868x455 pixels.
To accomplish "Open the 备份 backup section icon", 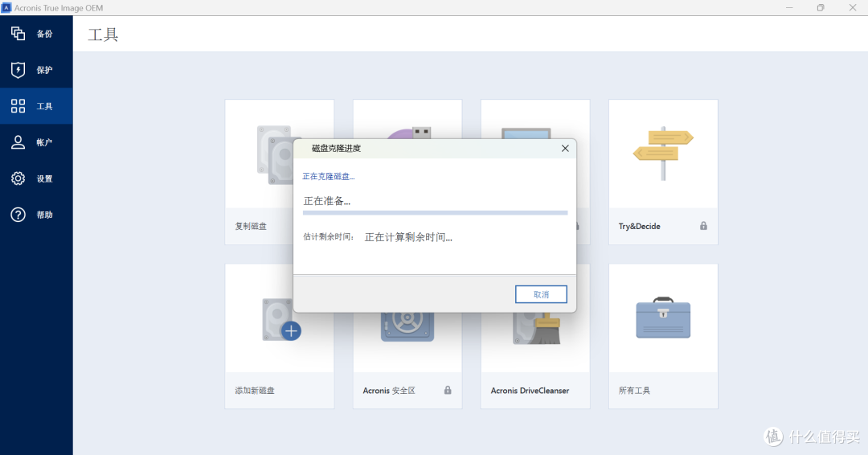I will pyautogui.click(x=18, y=34).
